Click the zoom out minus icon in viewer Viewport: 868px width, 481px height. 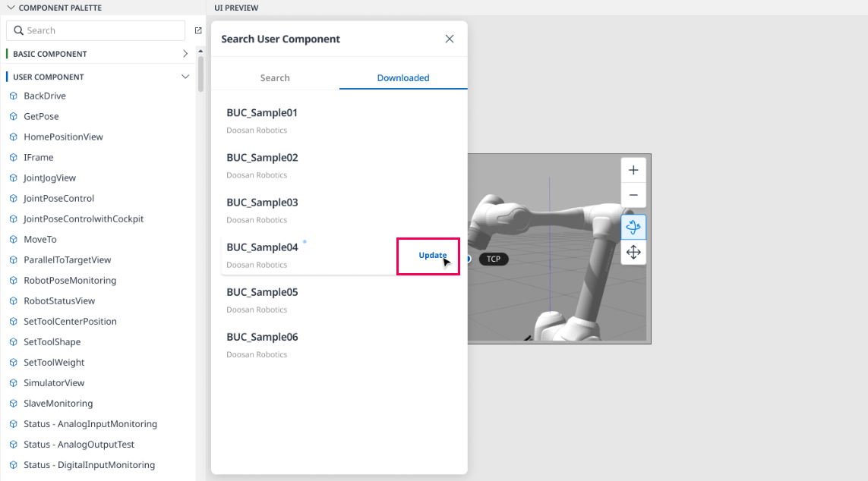(x=633, y=195)
